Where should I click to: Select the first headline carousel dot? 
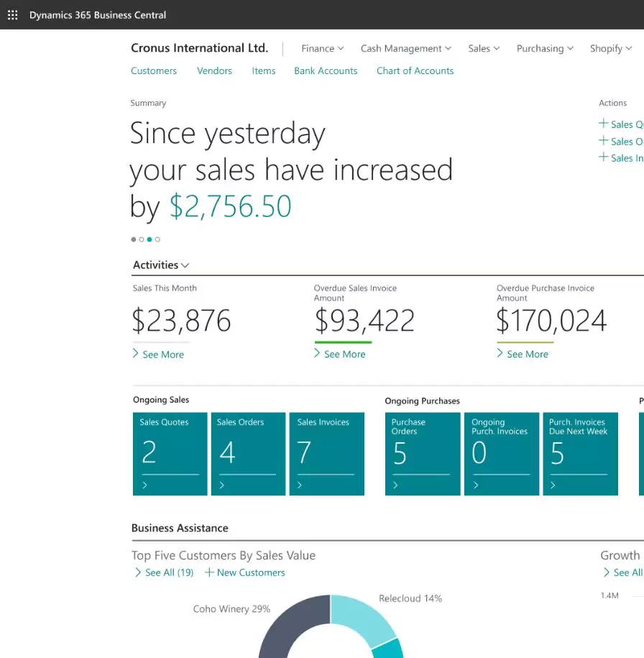point(133,239)
